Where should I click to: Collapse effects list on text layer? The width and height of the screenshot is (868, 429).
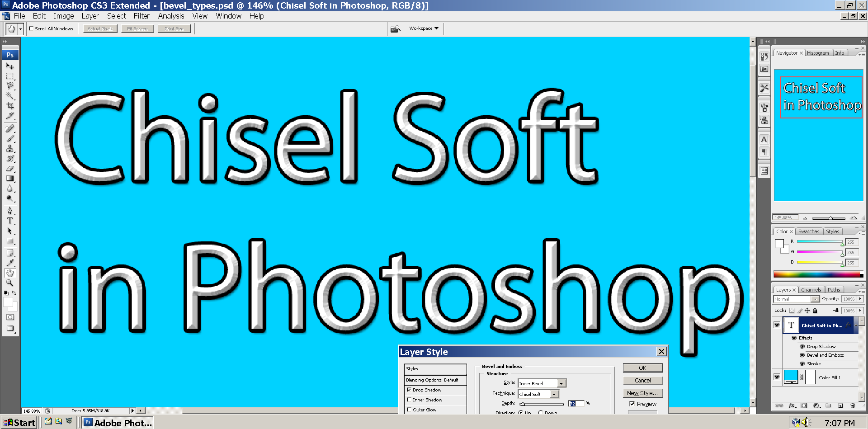(x=856, y=325)
